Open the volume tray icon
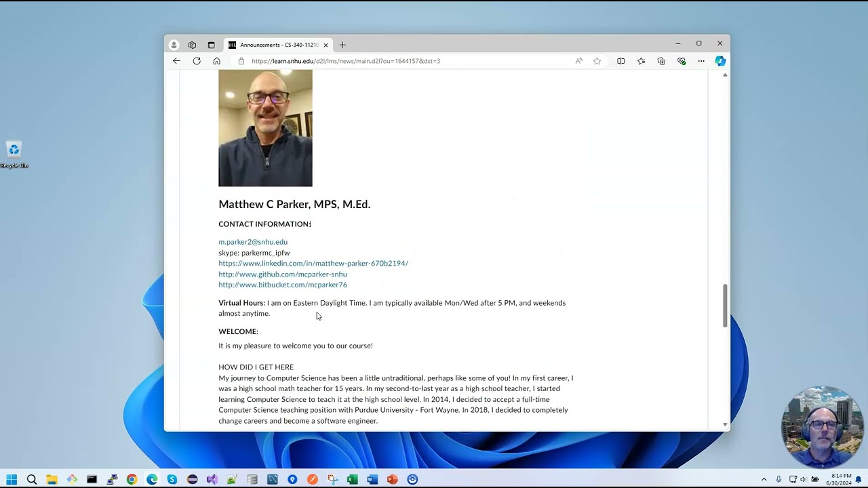868x488 pixels. point(804,479)
